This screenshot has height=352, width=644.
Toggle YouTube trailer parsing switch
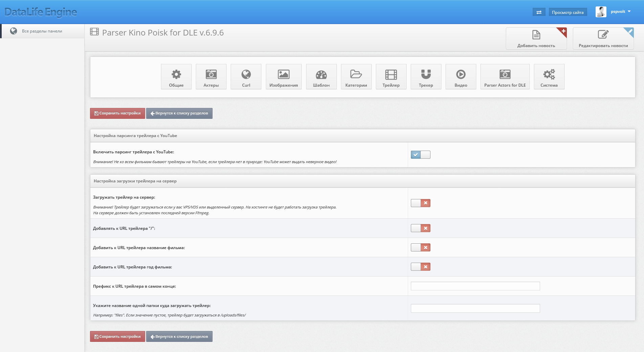421,155
